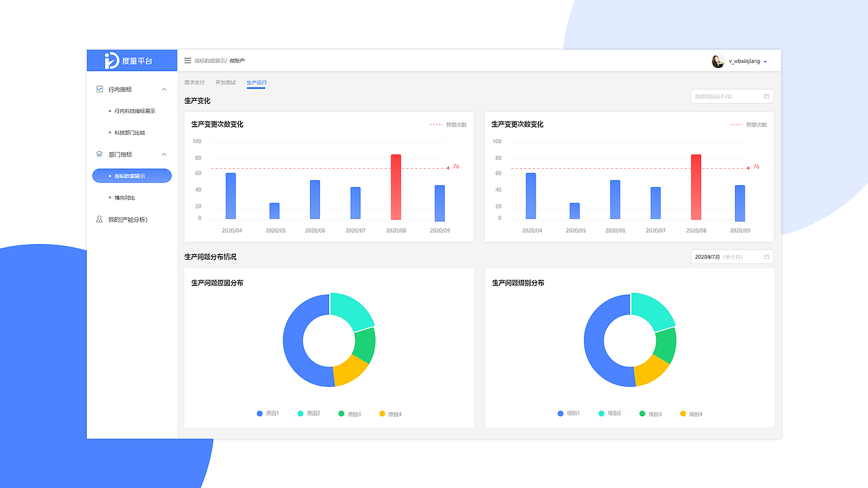This screenshot has width=868, height=488.
Task: Switch to the 需求交付 tab
Action: (194, 82)
